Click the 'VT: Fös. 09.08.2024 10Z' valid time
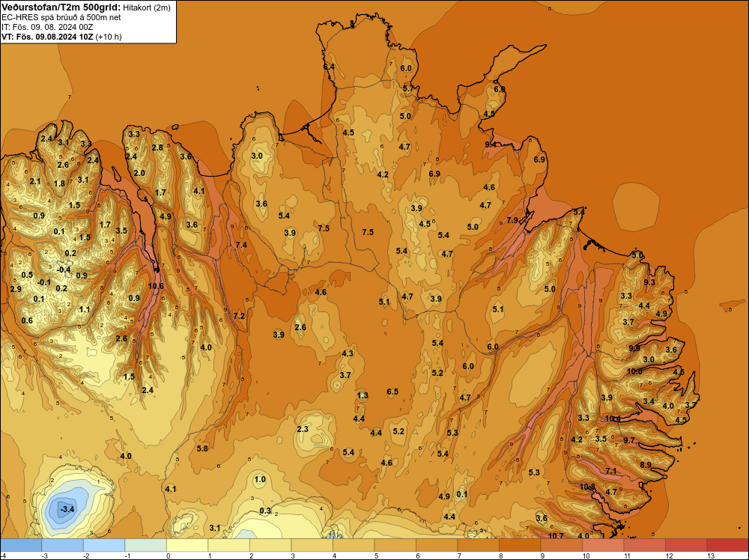Viewport: 749px width, 560px height. click(x=47, y=37)
